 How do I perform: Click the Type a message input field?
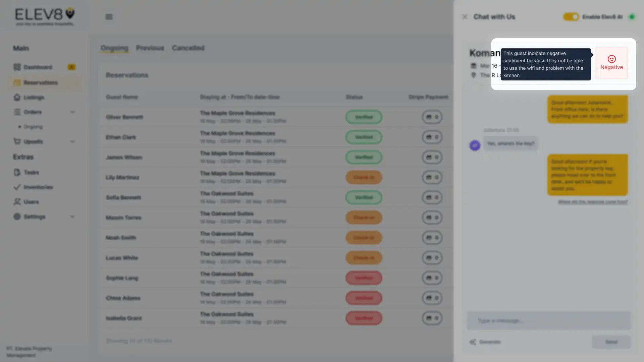tap(548, 321)
